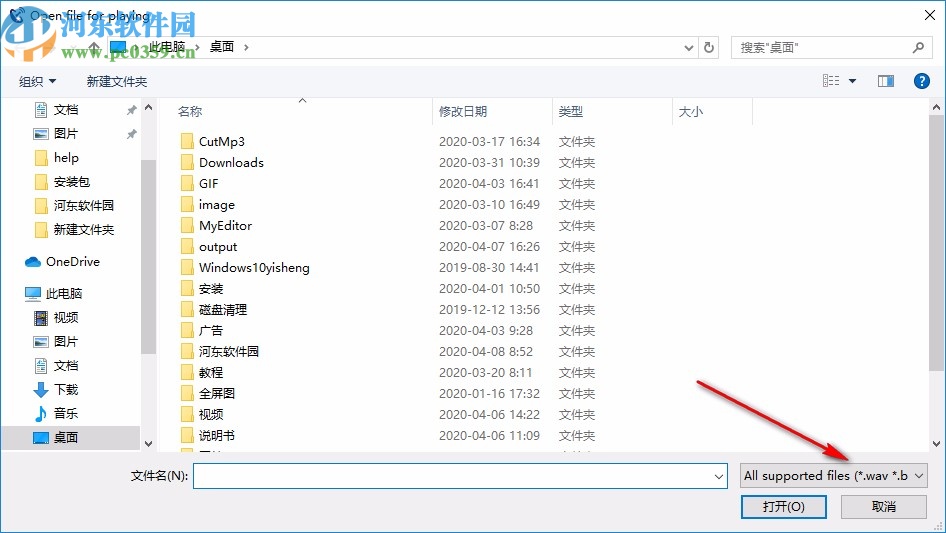
Task: Open the file type filter combo box
Action: [x=834, y=476]
